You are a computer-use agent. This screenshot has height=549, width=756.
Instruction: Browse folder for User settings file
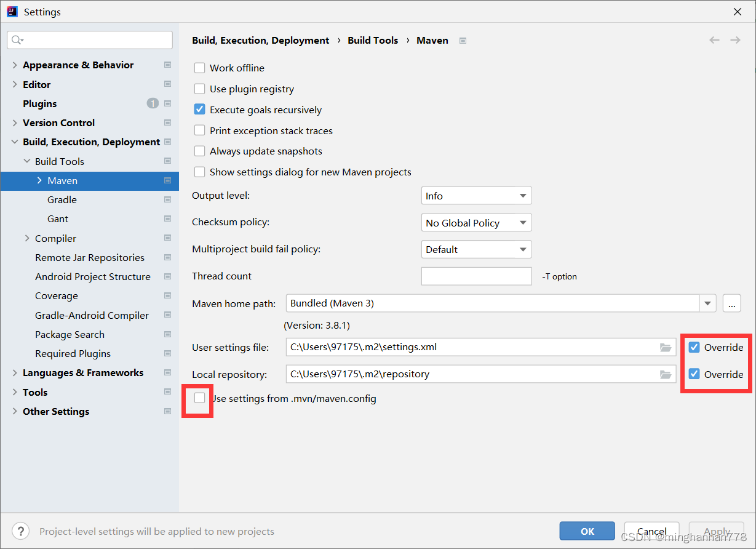click(x=665, y=347)
